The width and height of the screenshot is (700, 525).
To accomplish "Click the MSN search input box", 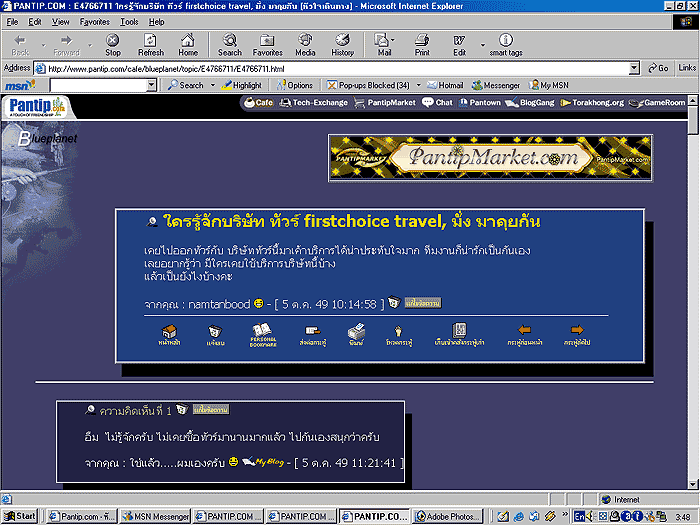I will [x=99, y=85].
